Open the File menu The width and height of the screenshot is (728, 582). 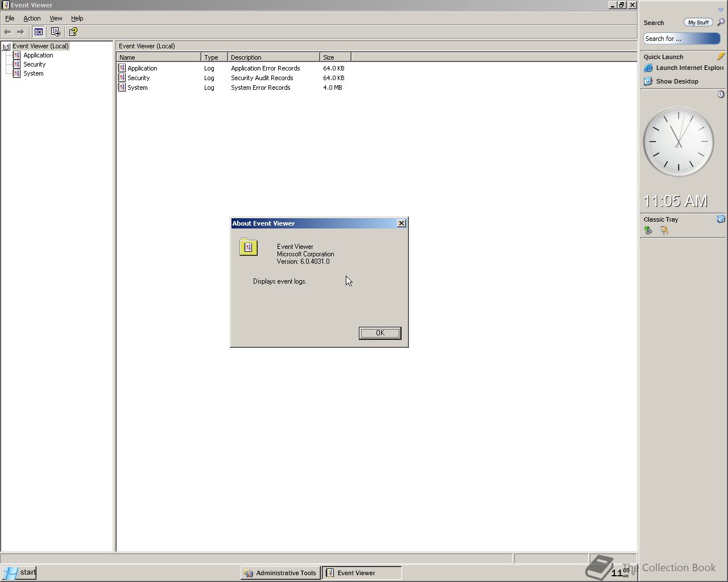(x=10, y=18)
